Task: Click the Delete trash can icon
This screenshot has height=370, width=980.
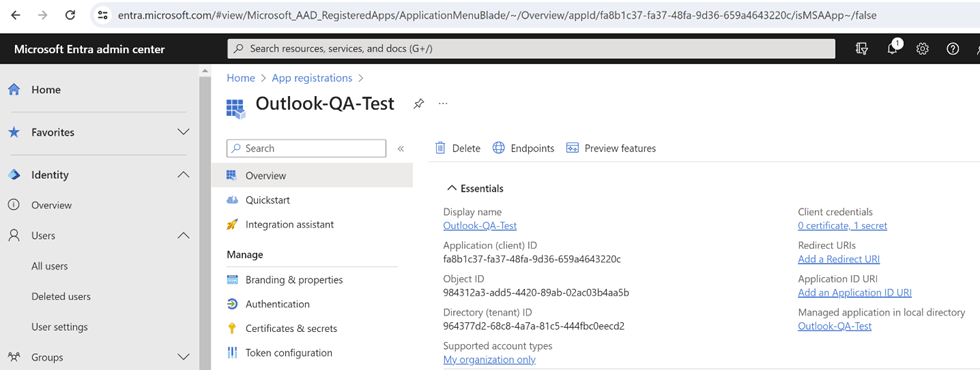Action: pyautogui.click(x=440, y=148)
